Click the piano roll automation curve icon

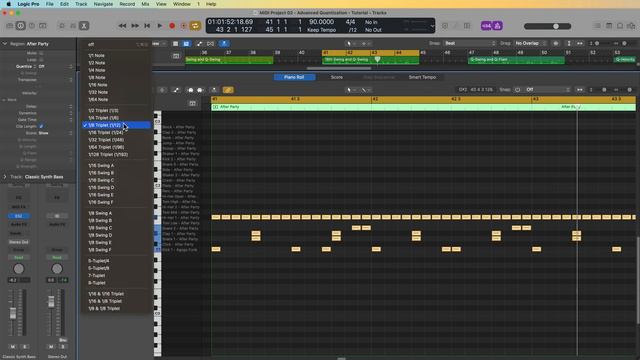(x=176, y=90)
